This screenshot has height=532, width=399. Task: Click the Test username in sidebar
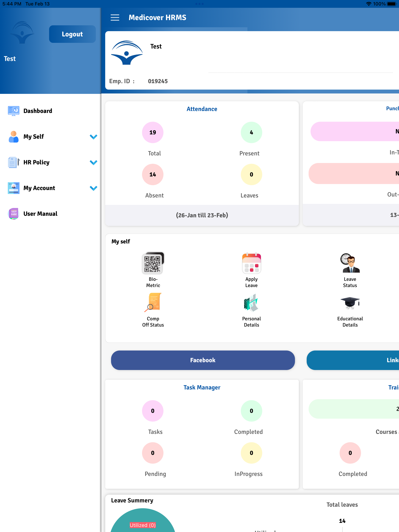coord(10,59)
